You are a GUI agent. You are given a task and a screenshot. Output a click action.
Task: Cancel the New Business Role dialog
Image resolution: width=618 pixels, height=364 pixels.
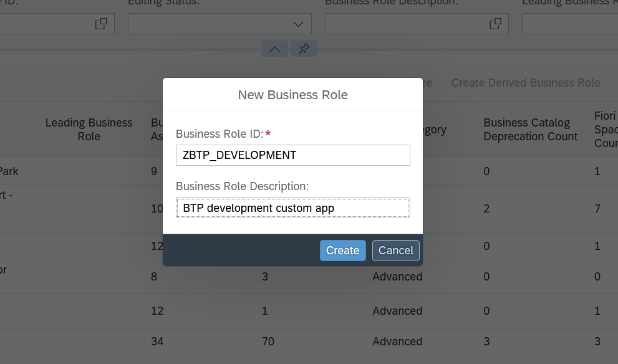396,251
